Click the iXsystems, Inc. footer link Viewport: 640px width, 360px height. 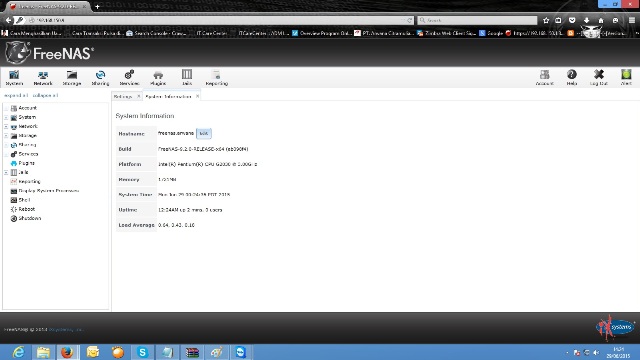click(x=66, y=329)
